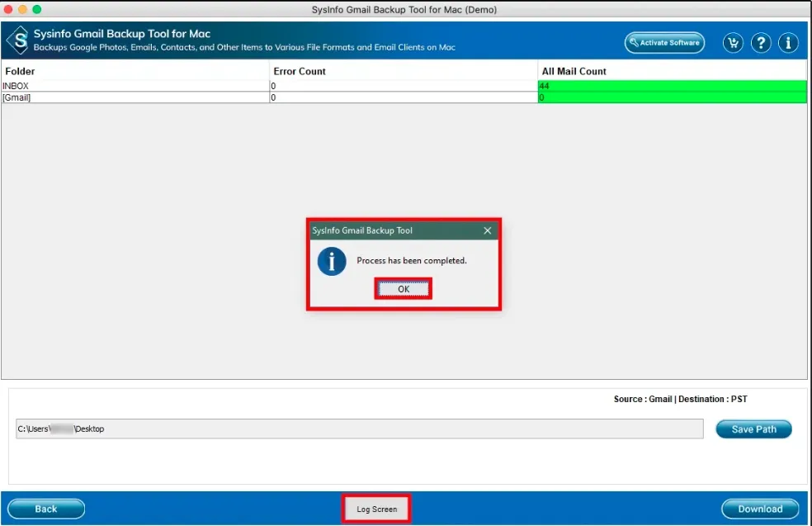Go back using the Back button

[46, 509]
